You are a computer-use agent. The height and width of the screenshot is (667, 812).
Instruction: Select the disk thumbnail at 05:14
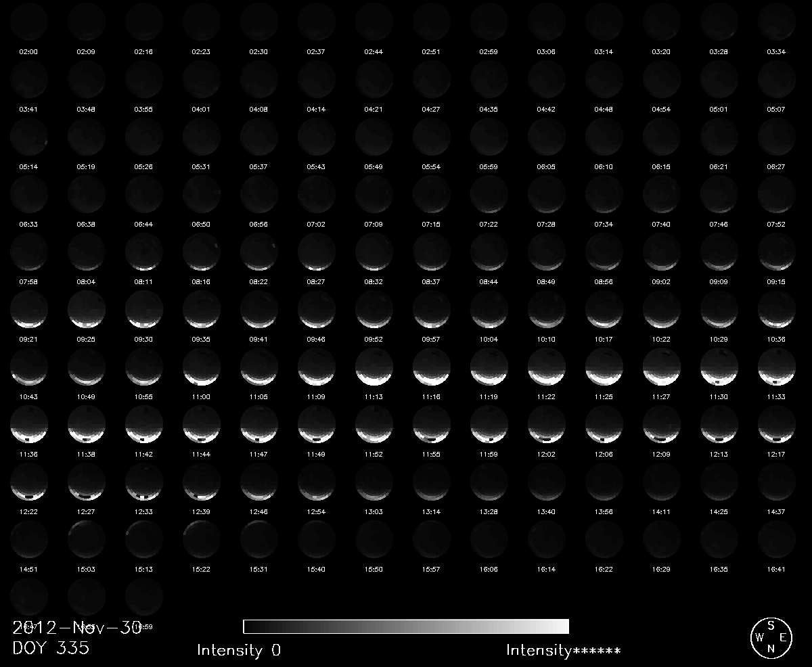click(x=29, y=136)
